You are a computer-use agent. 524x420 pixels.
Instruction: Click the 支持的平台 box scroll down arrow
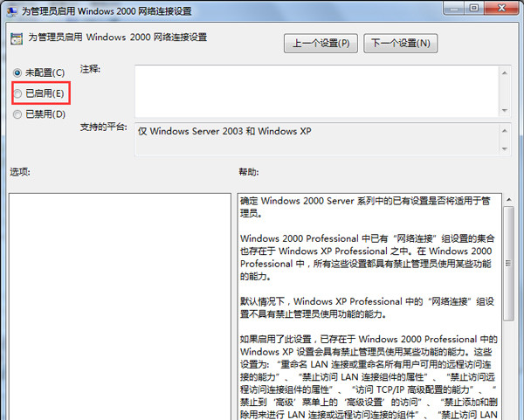pos(505,150)
